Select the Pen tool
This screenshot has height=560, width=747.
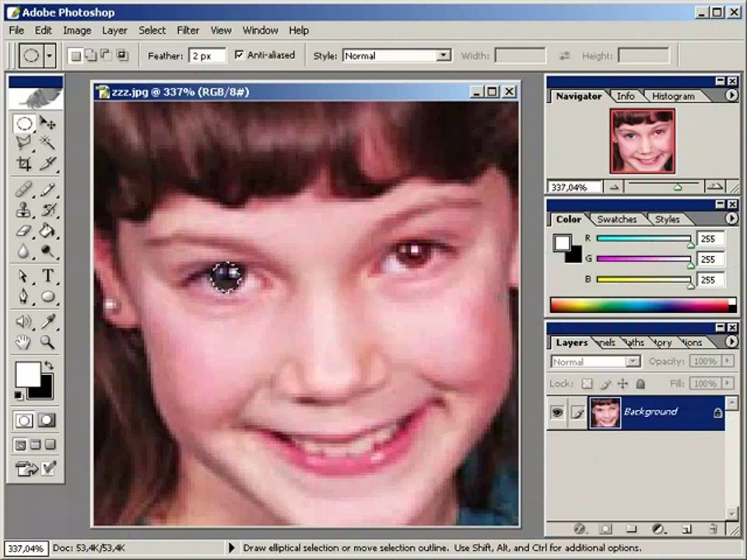(x=24, y=296)
